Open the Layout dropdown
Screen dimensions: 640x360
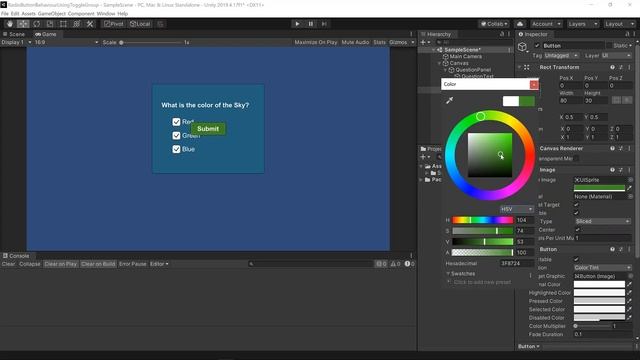coord(619,24)
